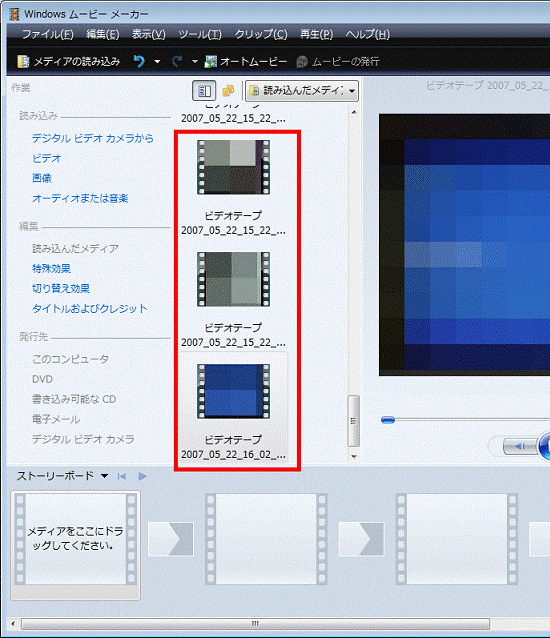Open the ヘルプ(H) menu

pyautogui.click(x=367, y=35)
